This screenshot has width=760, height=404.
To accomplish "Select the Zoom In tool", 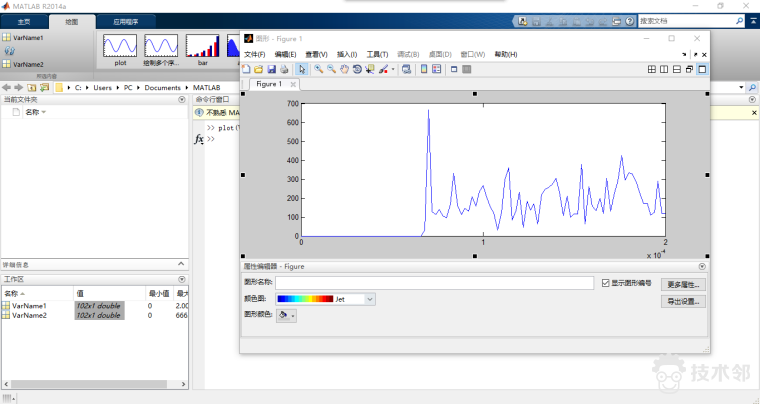I will point(318,69).
